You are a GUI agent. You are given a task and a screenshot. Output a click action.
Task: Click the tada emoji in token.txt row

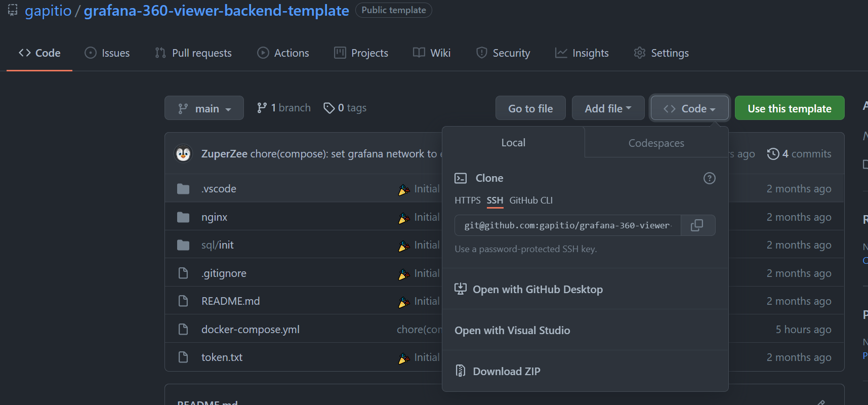click(404, 358)
